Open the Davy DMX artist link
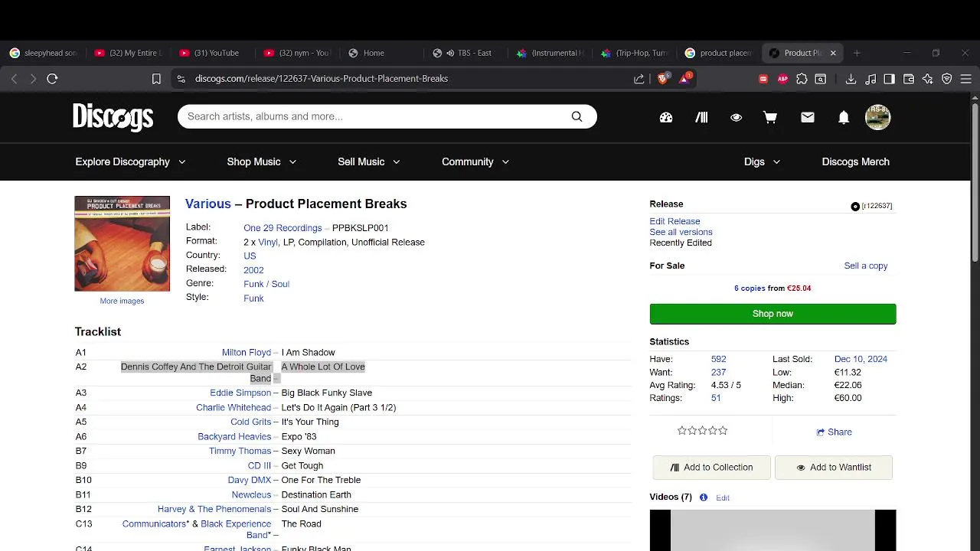This screenshot has width=980, height=551. (x=250, y=481)
